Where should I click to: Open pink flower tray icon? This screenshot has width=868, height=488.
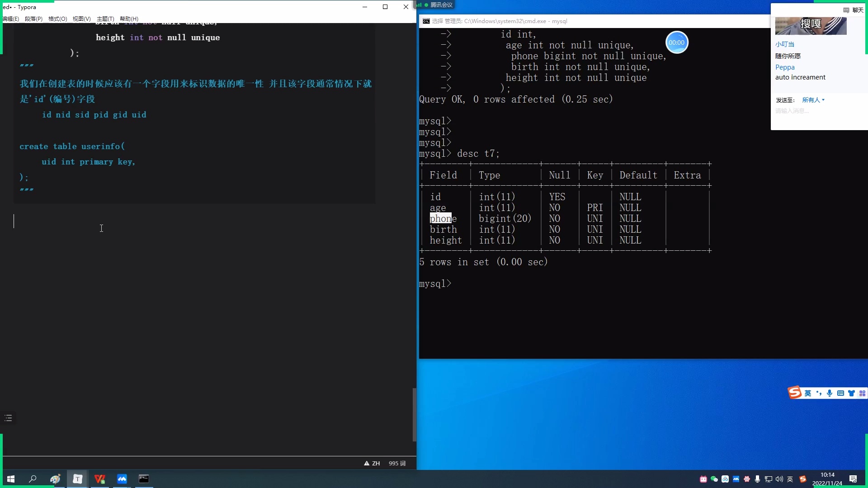(747, 479)
